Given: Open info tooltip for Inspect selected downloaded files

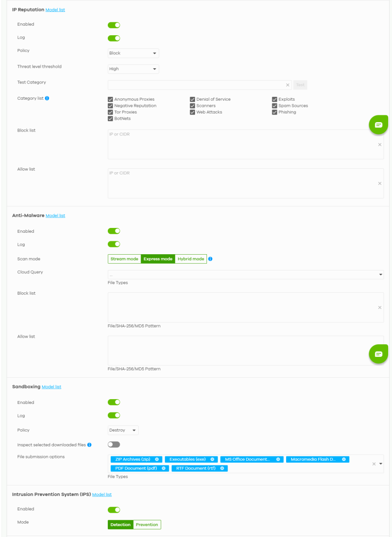Looking at the screenshot, I should click(x=89, y=445).
